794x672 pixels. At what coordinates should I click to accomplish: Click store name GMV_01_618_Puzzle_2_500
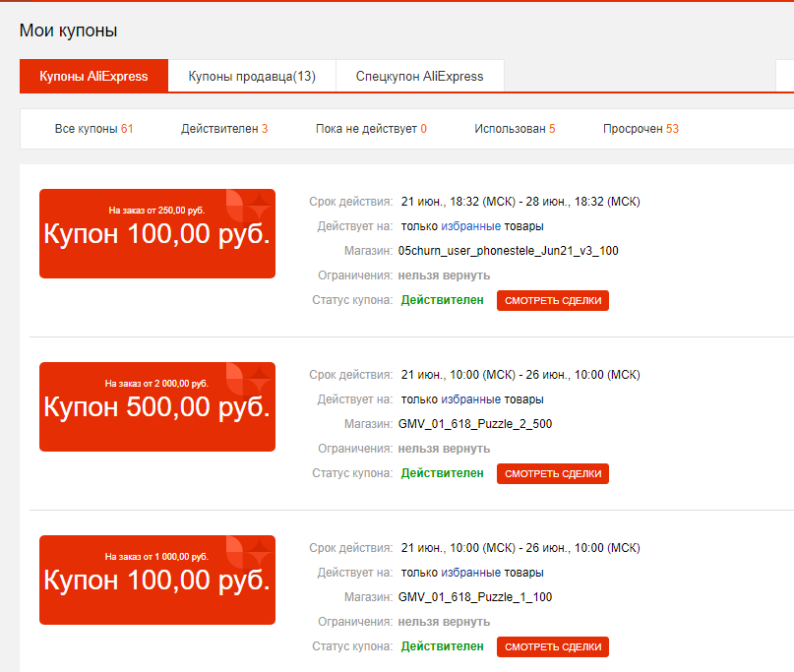pyautogui.click(x=475, y=424)
